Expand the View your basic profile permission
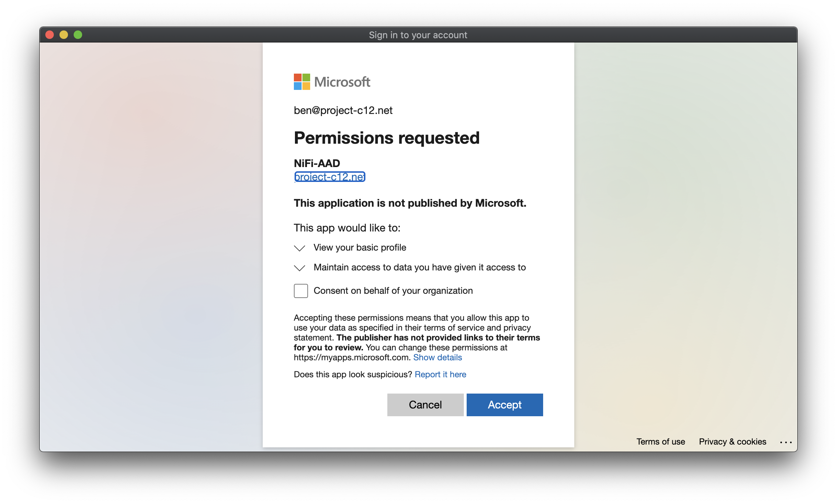837x504 pixels. coord(300,248)
